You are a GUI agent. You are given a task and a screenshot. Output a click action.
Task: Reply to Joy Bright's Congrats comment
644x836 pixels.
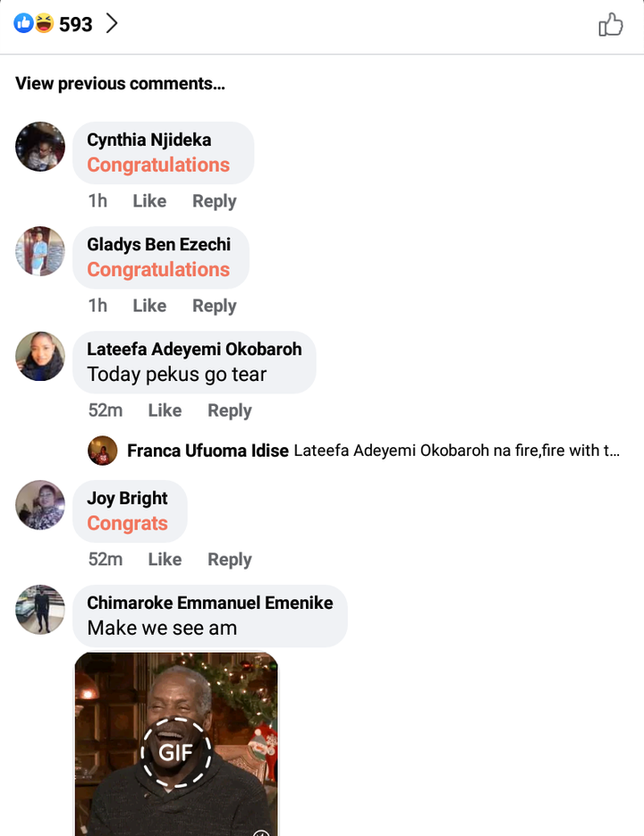click(x=230, y=560)
